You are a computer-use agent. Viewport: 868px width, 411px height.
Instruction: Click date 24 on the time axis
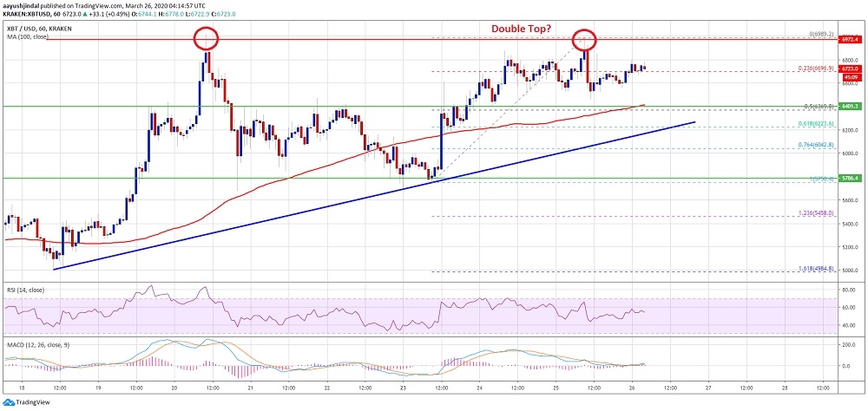click(x=479, y=388)
